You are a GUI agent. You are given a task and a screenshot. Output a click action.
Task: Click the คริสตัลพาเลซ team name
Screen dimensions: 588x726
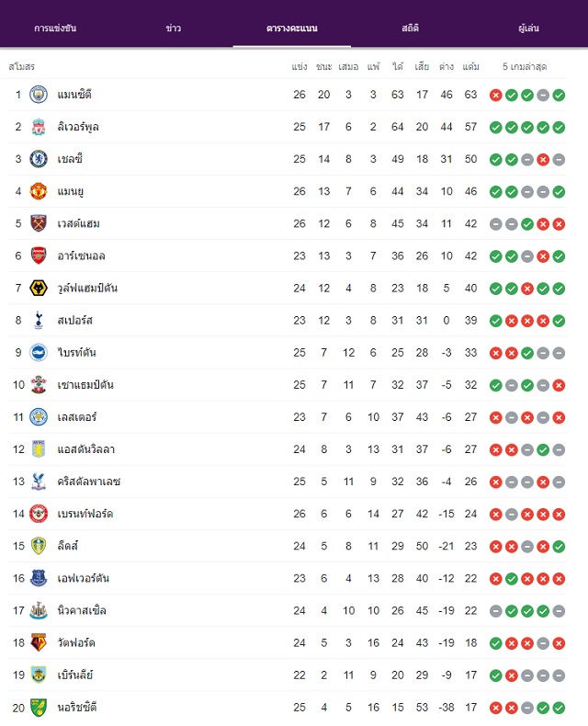click(89, 482)
